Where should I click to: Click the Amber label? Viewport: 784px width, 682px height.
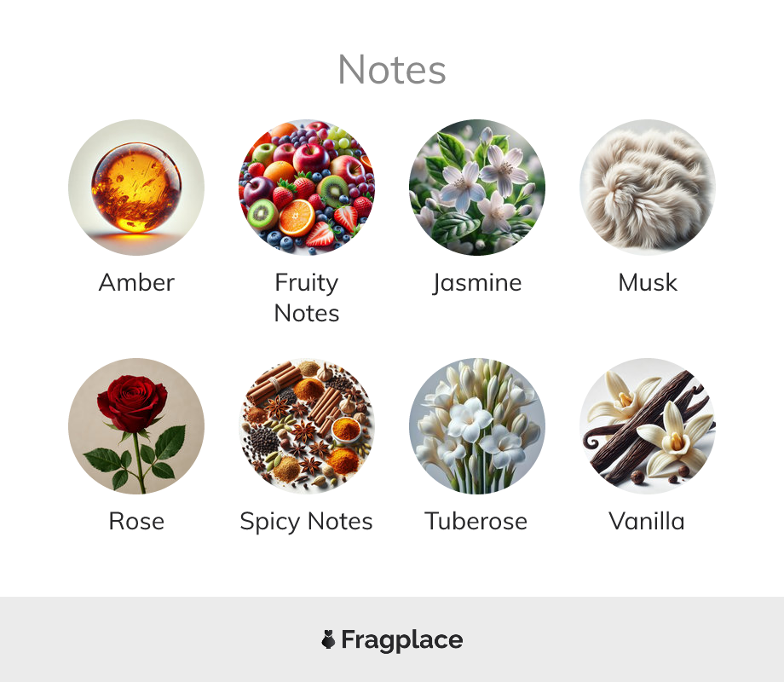click(x=136, y=282)
